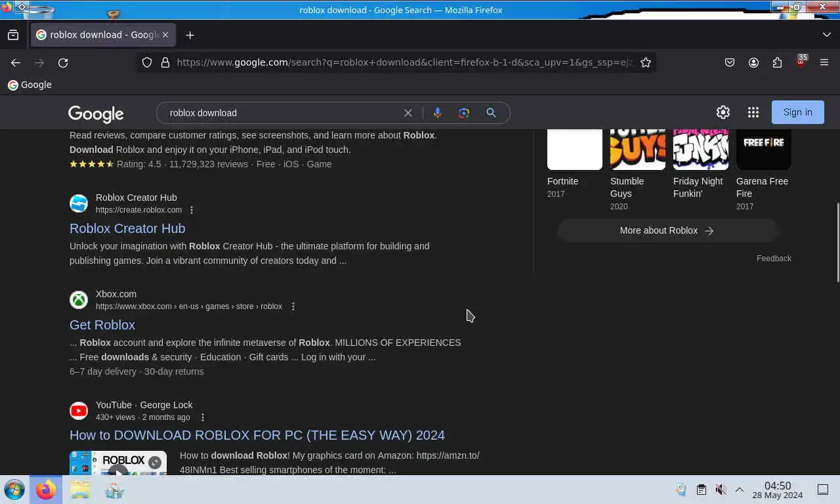Play the ROBLOX video thumbnail
This screenshot has width=840, height=504.
(x=118, y=463)
